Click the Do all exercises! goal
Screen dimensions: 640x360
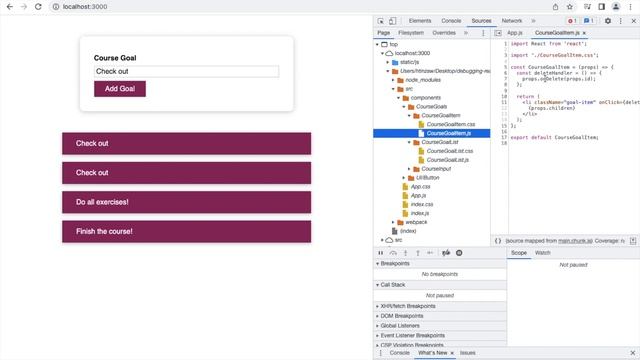coord(187,202)
